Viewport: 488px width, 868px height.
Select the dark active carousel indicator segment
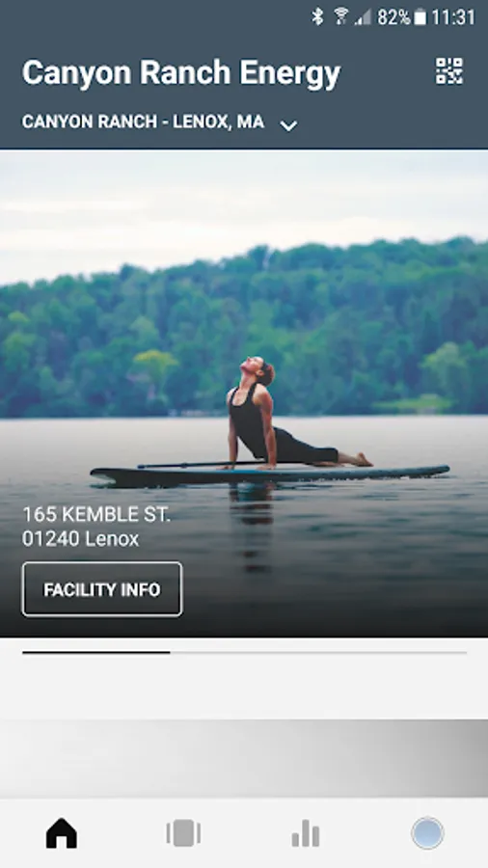96,653
